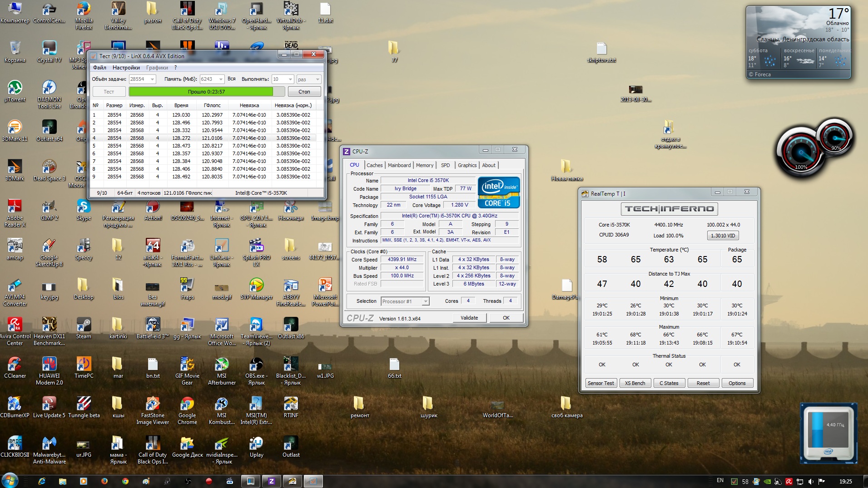868x488 pixels.
Task: Expand the Память (МиБ) dropdown in LinX
Action: [x=221, y=79]
